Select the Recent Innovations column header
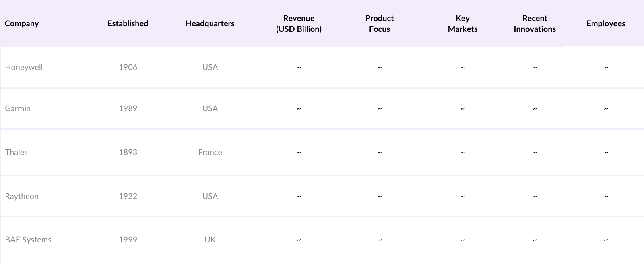Screen dimensions: 644x263 pyautogui.click(x=535, y=23)
